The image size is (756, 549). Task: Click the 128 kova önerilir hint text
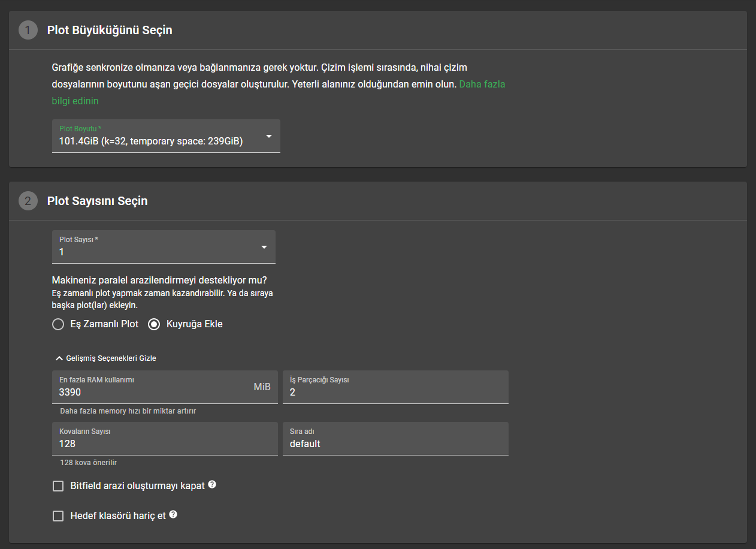click(88, 463)
